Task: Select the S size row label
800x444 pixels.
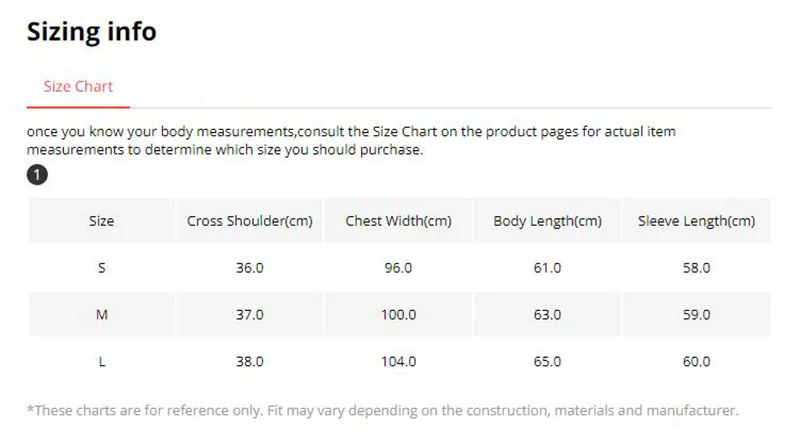Action: click(102, 267)
